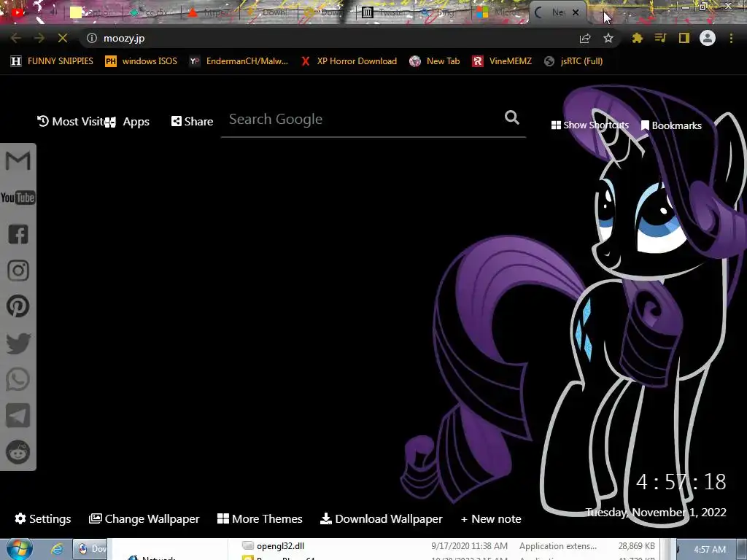
Task: Open VineMEMZ bookmark
Action: pos(502,61)
